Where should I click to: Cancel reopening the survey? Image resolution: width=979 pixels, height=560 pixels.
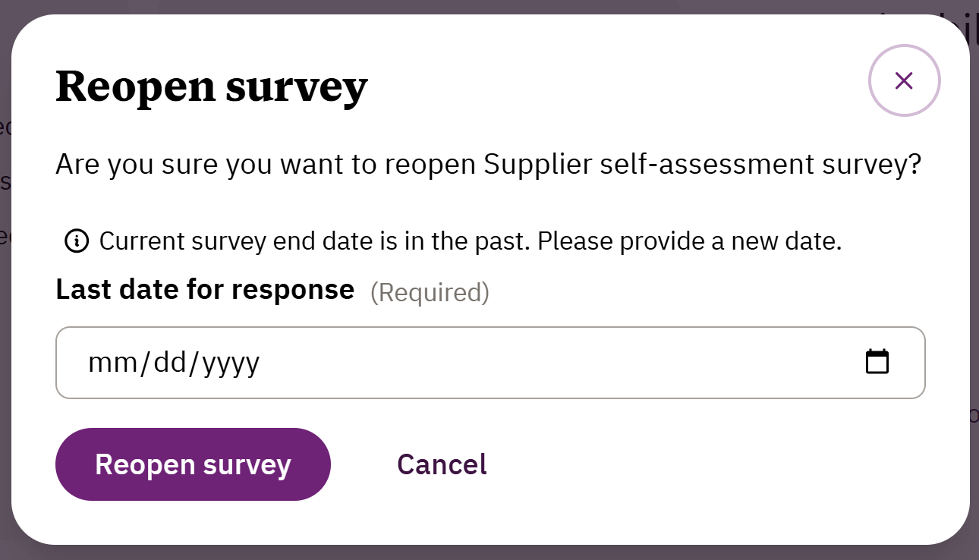coord(442,464)
